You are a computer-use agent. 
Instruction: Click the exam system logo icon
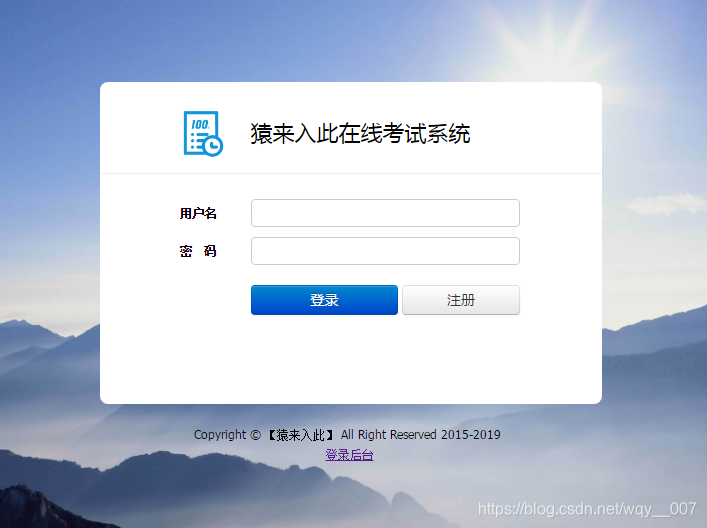[x=203, y=133]
